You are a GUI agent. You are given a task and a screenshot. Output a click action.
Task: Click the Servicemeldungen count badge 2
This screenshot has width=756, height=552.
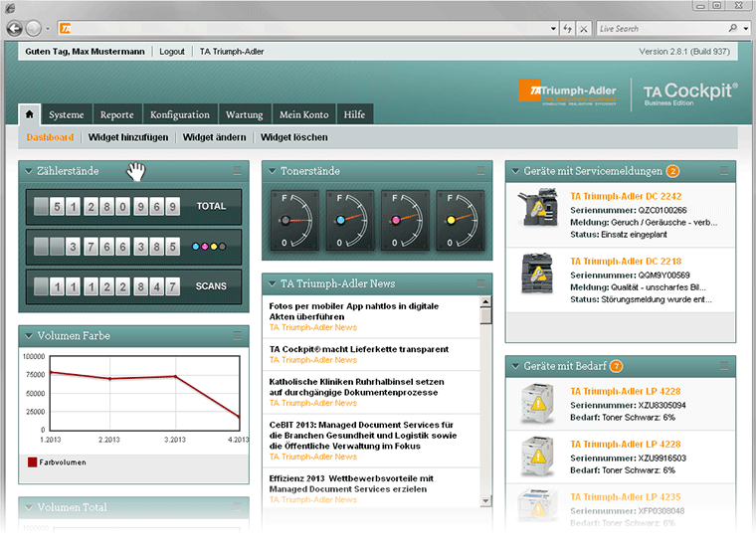coord(672,171)
